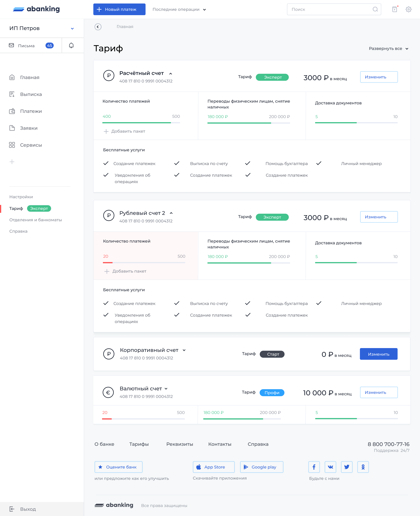Click the Главная breadcrumb
This screenshot has width=420, height=516.
pyautogui.click(x=125, y=27)
